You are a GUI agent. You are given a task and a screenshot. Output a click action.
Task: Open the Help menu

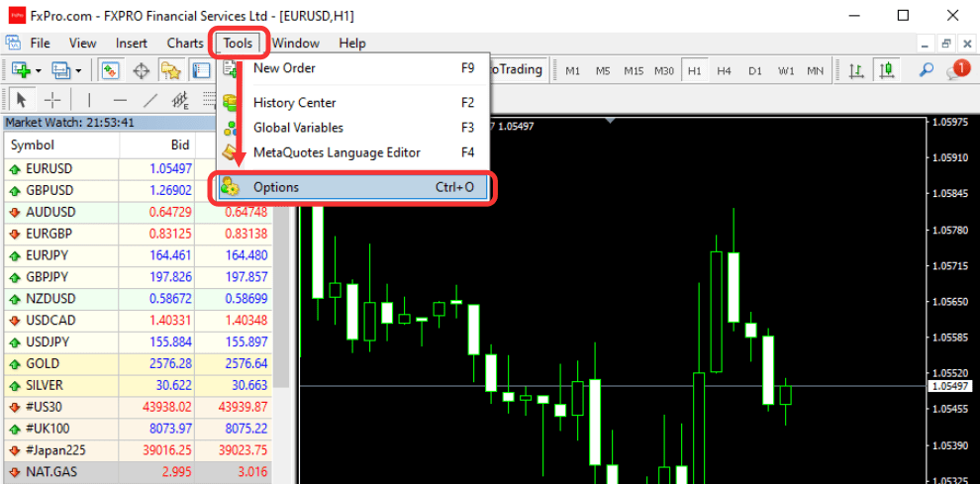351,44
